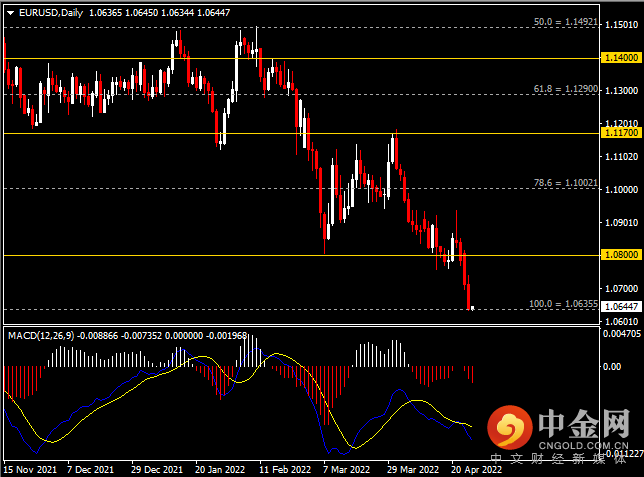
Task: Open the chart dropdown triangle beside EURUSD,Daily
Action: pyautogui.click(x=11, y=13)
